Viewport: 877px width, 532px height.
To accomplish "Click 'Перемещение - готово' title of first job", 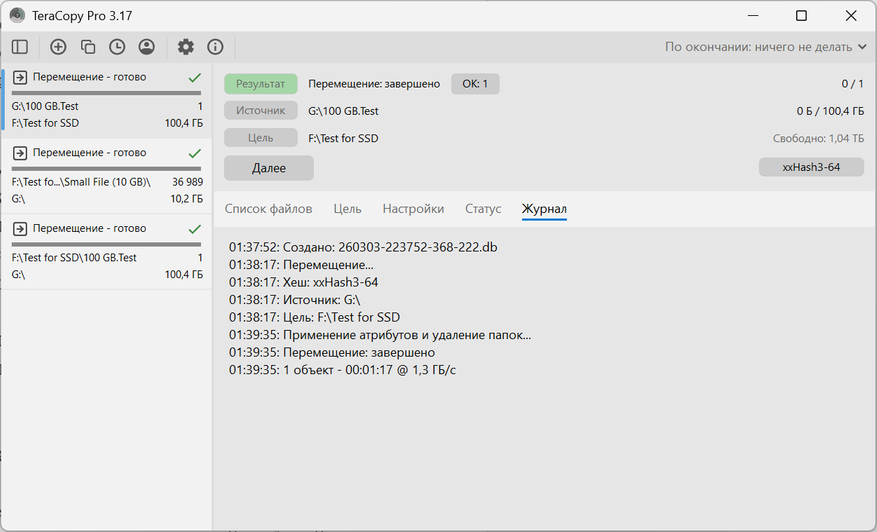I will (89, 77).
